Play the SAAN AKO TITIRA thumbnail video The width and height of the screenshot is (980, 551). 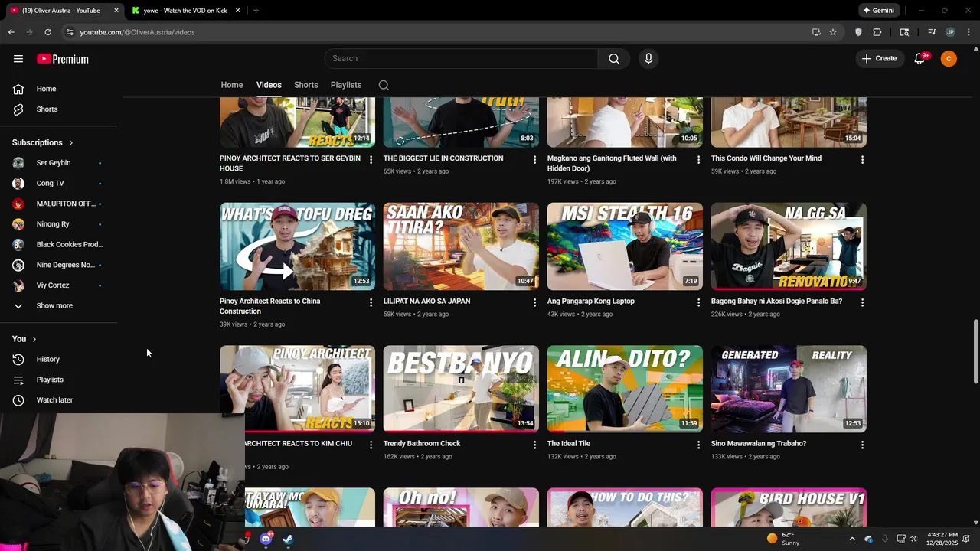tap(461, 246)
